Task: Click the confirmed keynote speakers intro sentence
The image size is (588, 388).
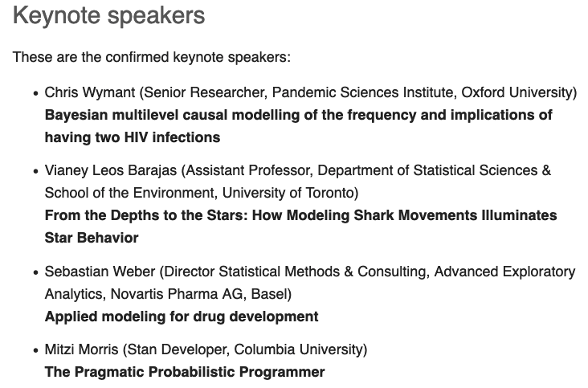Action: [x=152, y=58]
